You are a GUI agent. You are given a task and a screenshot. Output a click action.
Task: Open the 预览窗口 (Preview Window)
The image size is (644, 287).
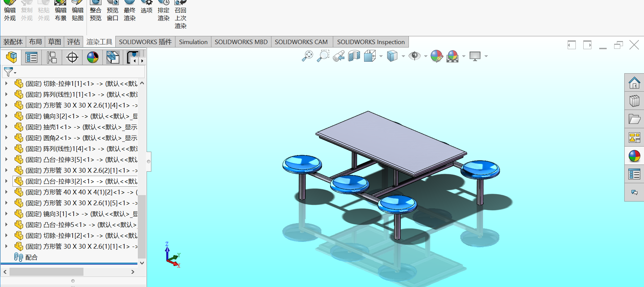113,11
